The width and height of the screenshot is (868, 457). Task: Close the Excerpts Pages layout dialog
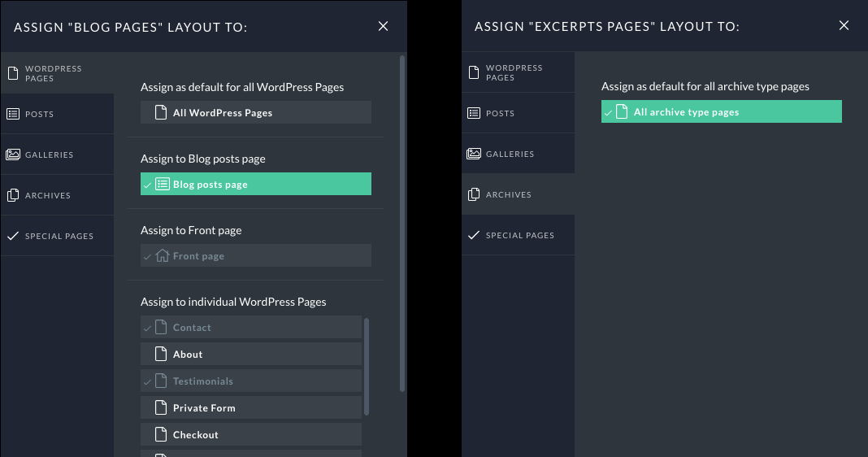click(x=844, y=25)
